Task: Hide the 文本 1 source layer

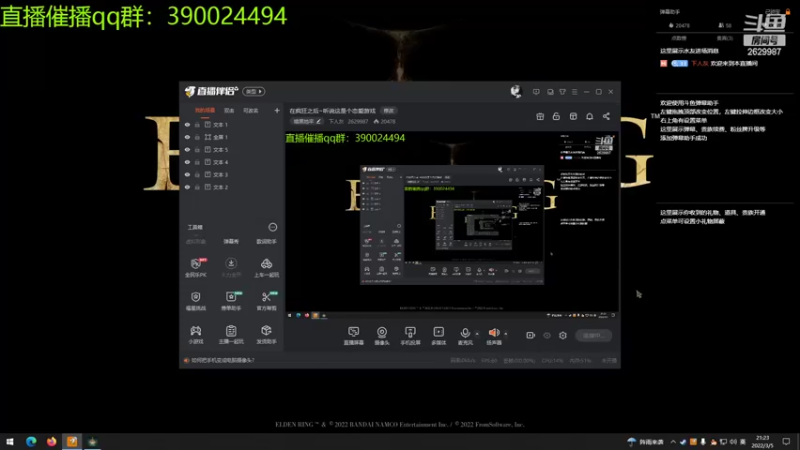Action: (187, 124)
